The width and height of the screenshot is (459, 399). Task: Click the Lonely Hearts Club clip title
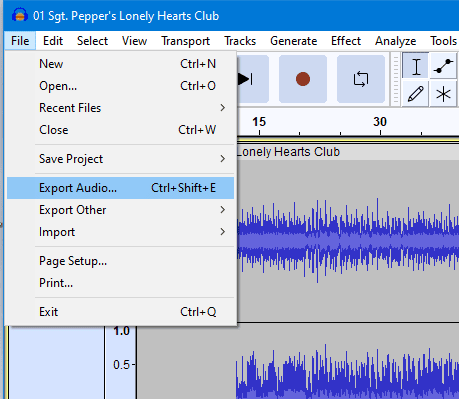coord(288,152)
